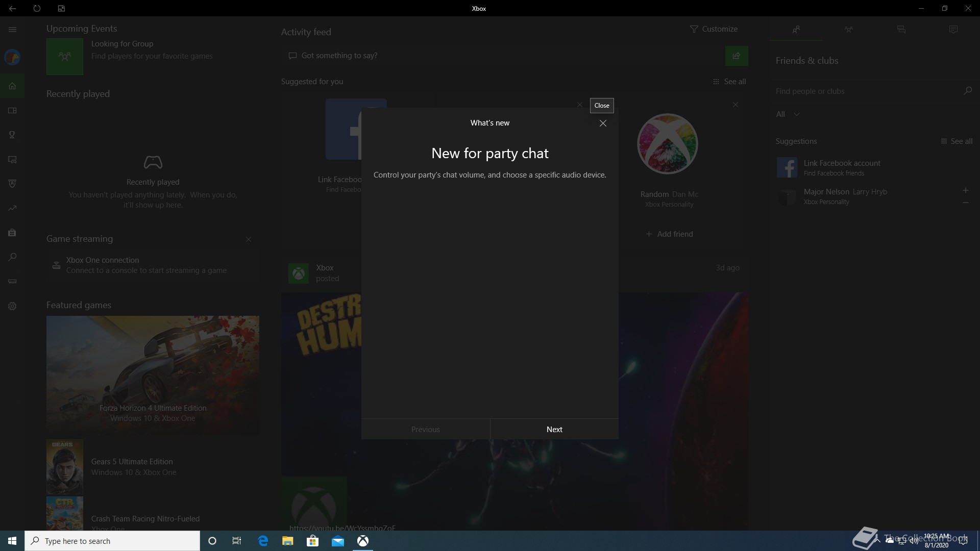Open Looking for Group tile
Image resolution: width=980 pixels, height=551 pixels.
pos(153,57)
